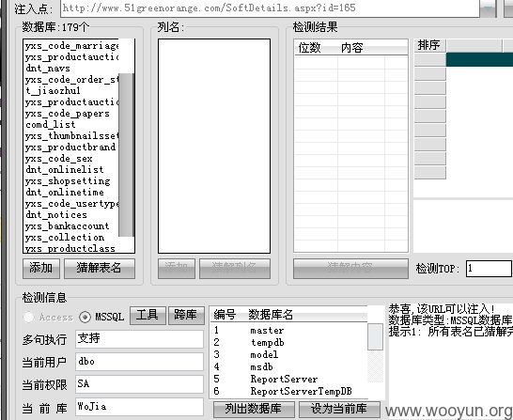Click 列出数据库 button
This screenshot has width=513, height=420.
click(254, 409)
